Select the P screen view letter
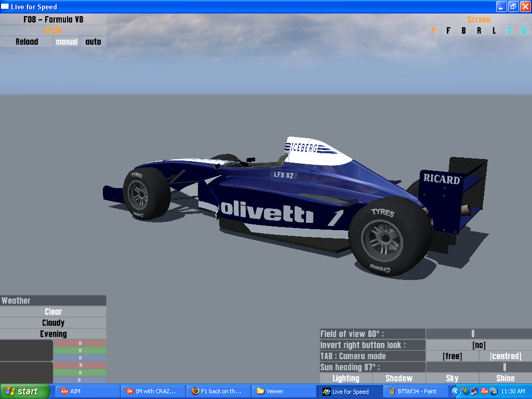This screenshot has width=532, height=399. click(x=433, y=31)
